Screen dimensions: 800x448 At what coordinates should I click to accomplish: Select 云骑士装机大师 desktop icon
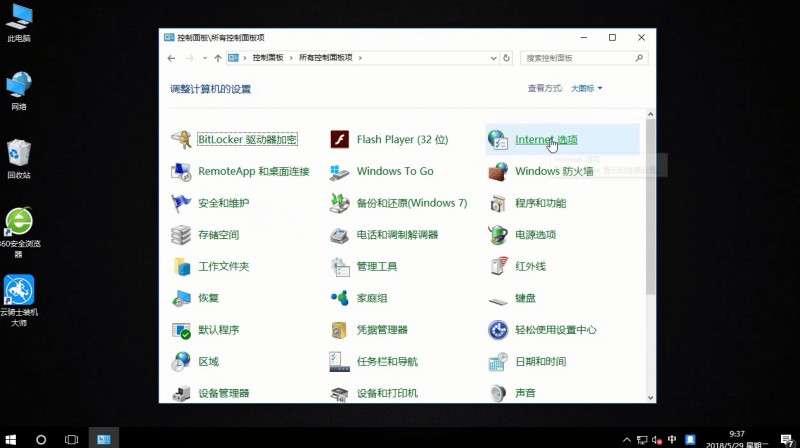tap(19, 301)
